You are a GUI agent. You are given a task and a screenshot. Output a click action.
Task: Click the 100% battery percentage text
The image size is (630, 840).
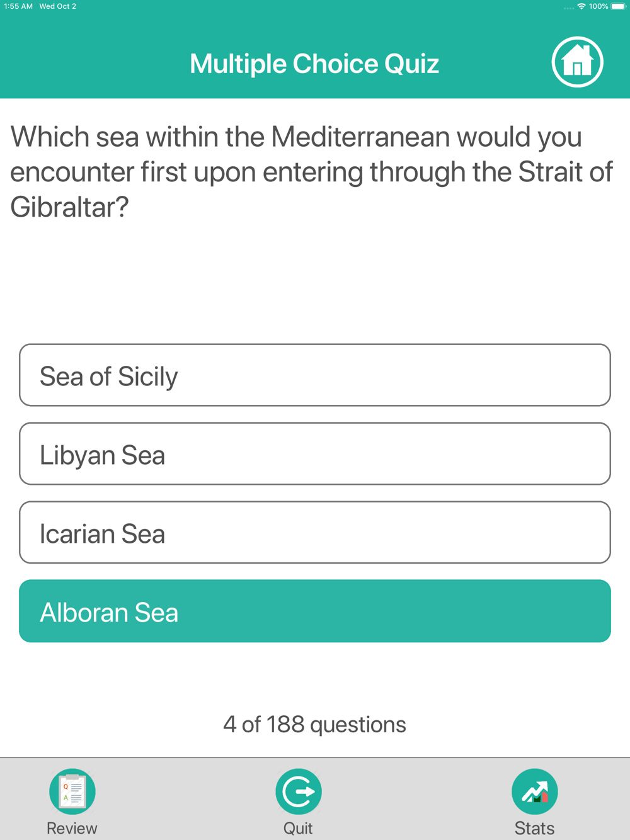(x=598, y=6)
